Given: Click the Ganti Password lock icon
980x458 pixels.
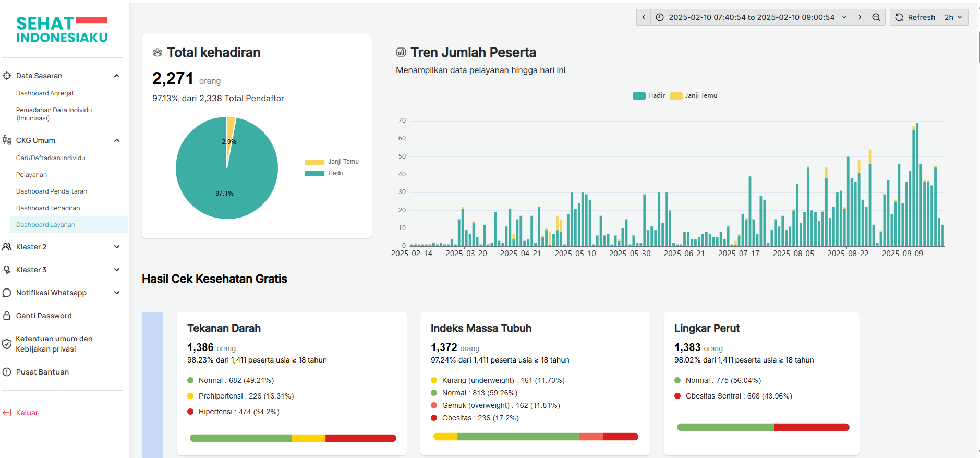Looking at the screenshot, I should pyautogui.click(x=7, y=316).
